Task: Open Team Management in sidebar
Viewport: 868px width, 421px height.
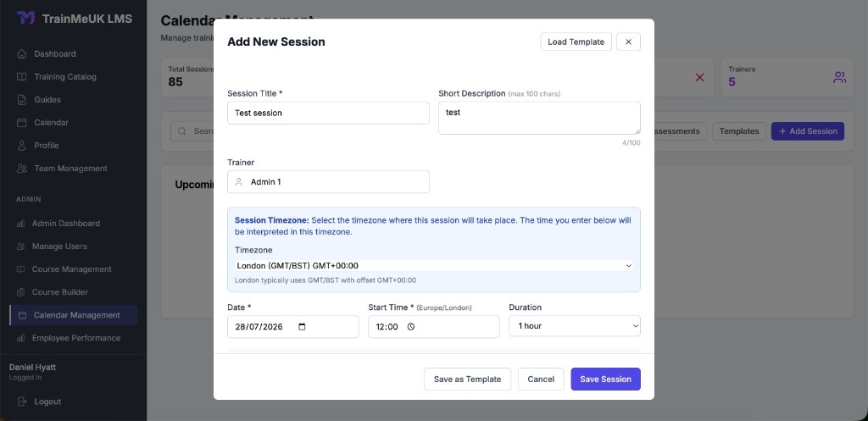Action: pyautogui.click(x=71, y=169)
